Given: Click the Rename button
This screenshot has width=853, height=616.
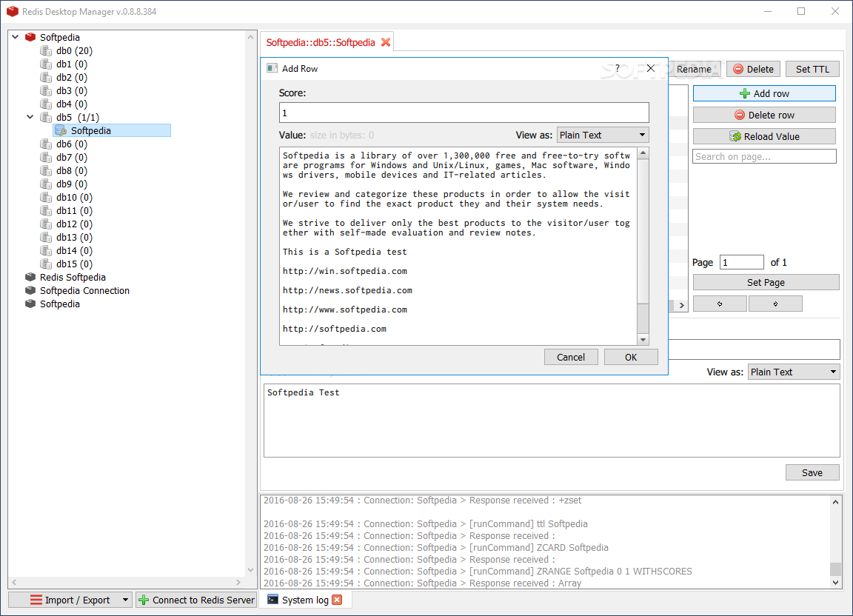Looking at the screenshot, I should click(x=694, y=69).
